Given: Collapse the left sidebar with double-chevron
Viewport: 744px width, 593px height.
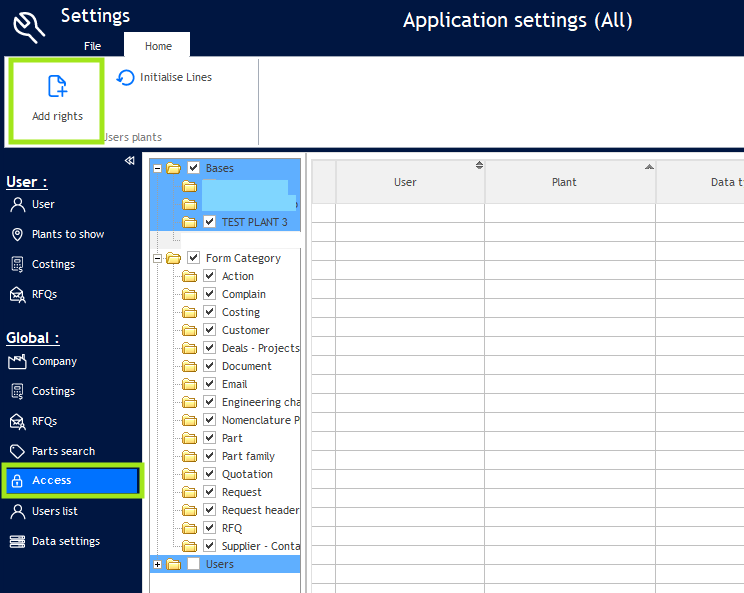Looking at the screenshot, I should pos(129,161).
